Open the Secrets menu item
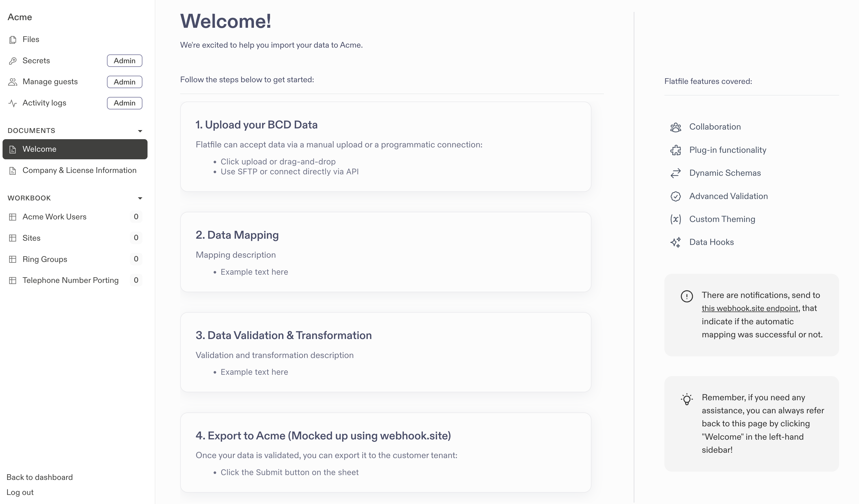859x504 pixels. pos(75,61)
